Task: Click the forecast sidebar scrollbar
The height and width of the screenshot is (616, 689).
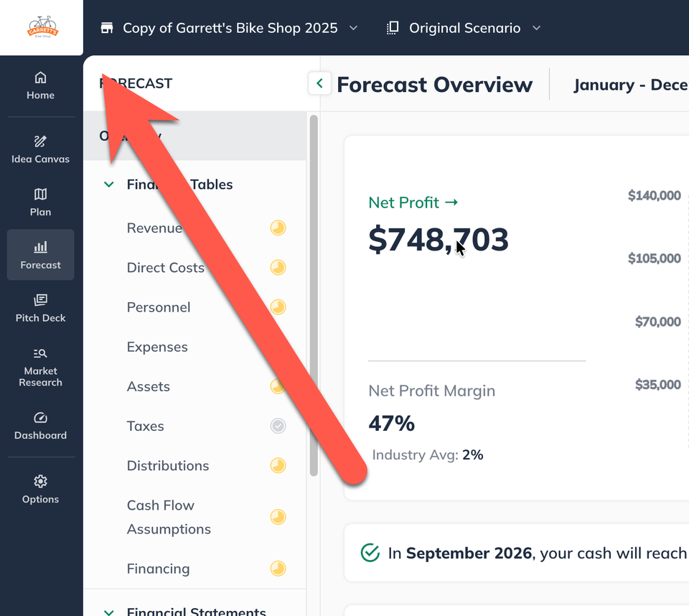Action: pyautogui.click(x=314, y=296)
